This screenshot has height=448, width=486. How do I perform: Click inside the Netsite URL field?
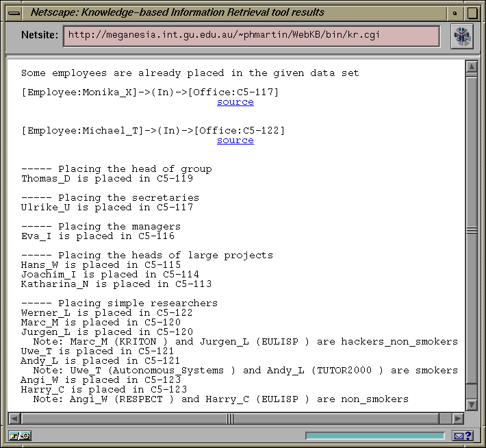tap(251, 36)
